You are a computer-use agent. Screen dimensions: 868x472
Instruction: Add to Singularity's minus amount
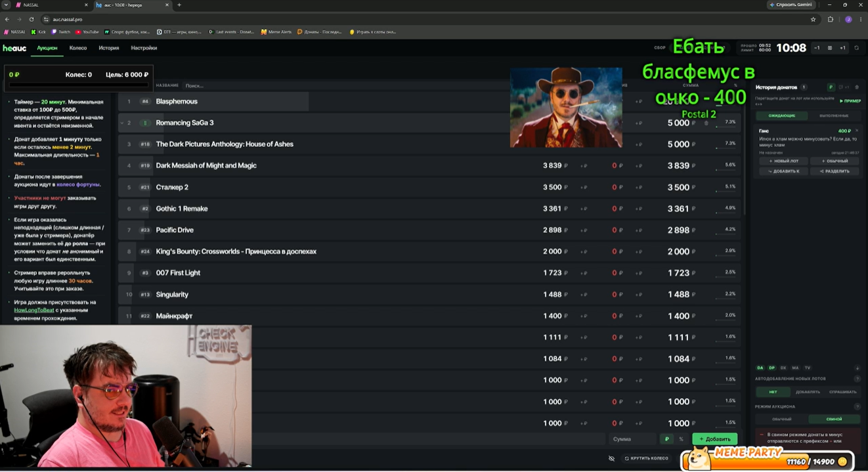638,295
